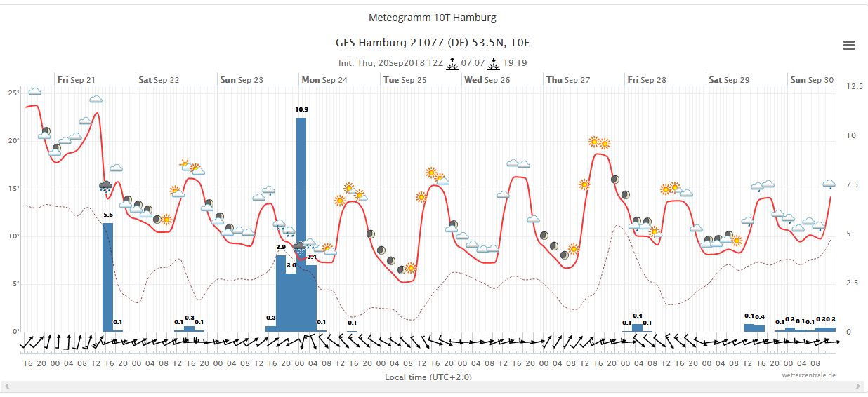868x397 pixels.
Task: Select the sun icon at Tue Sep 25 morning minimum
Action: (412, 268)
